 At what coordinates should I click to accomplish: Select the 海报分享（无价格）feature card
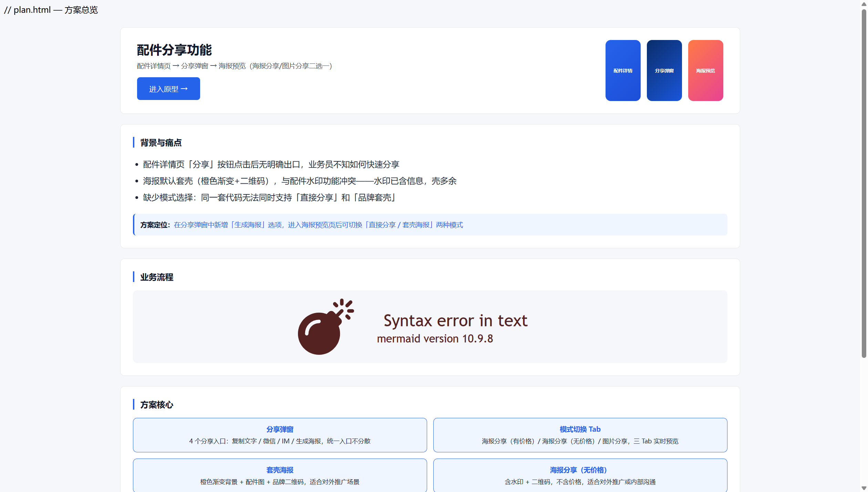click(580, 475)
